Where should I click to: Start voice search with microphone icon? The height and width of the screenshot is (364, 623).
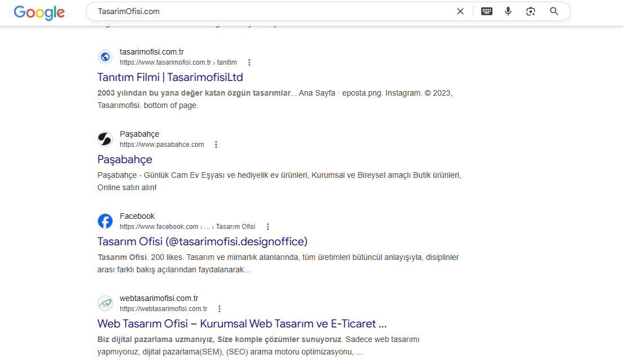point(508,11)
